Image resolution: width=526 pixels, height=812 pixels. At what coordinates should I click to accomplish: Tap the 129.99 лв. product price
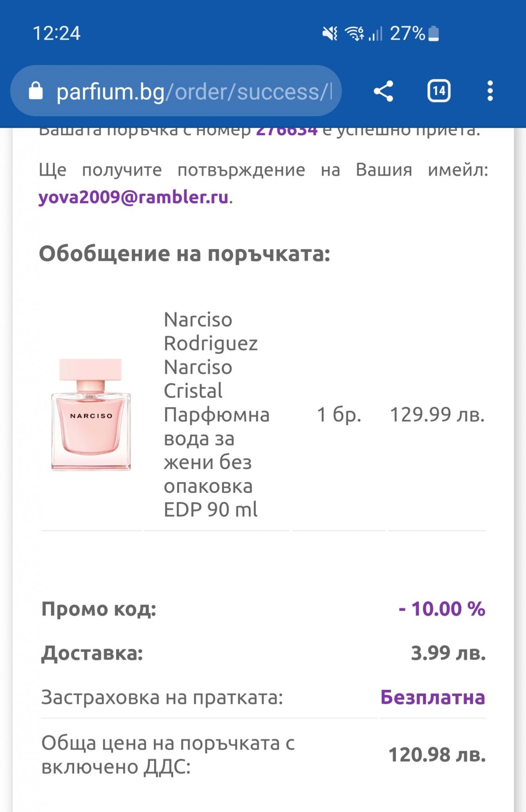(437, 415)
